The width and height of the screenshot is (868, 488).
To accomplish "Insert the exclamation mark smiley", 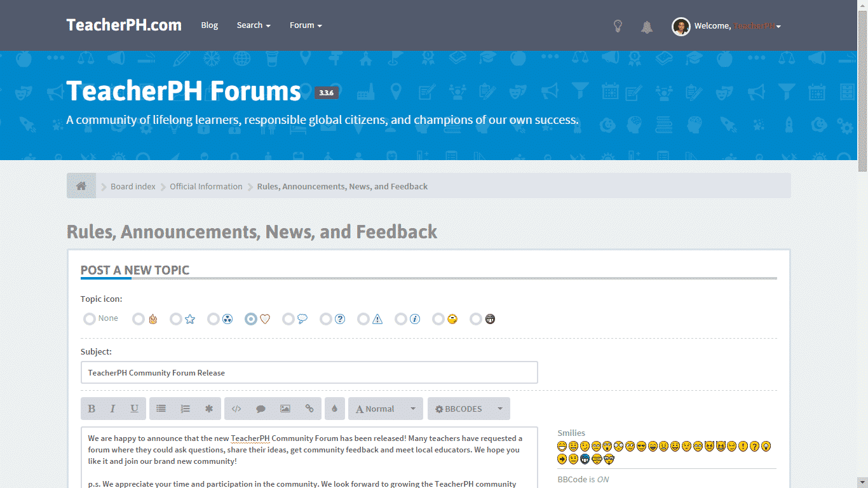I will click(x=743, y=447).
